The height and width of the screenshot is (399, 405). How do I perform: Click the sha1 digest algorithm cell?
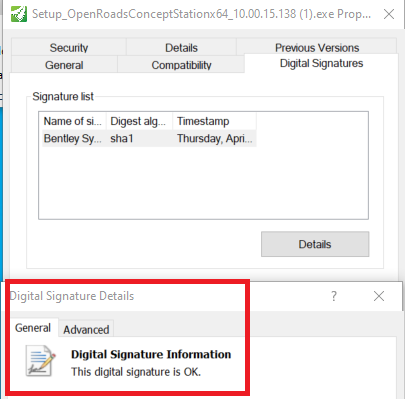[x=122, y=138]
